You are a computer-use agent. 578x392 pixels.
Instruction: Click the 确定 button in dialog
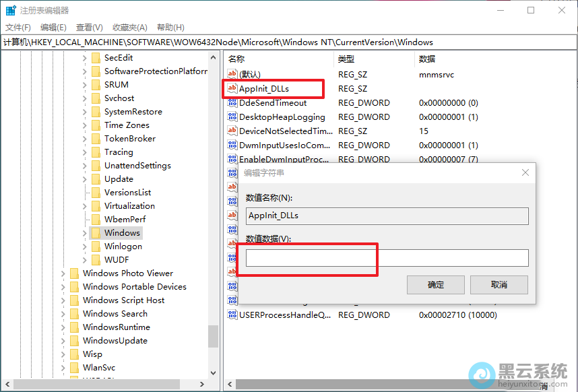pyautogui.click(x=436, y=284)
